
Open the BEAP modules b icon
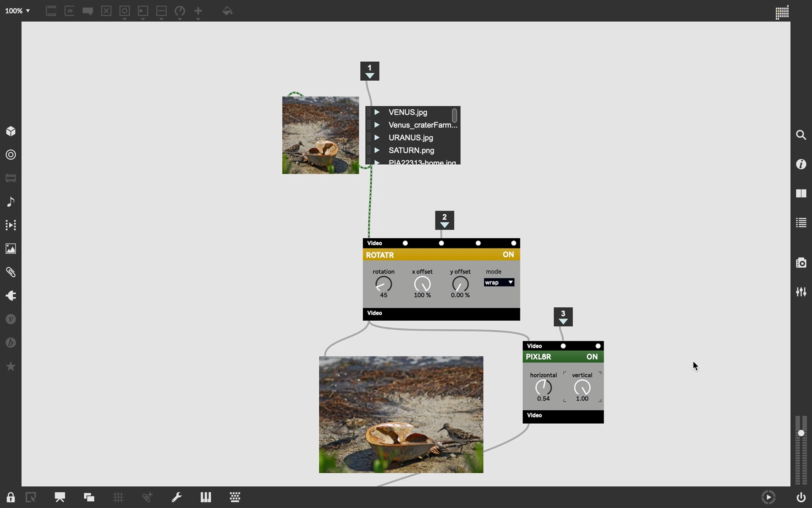tap(11, 342)
